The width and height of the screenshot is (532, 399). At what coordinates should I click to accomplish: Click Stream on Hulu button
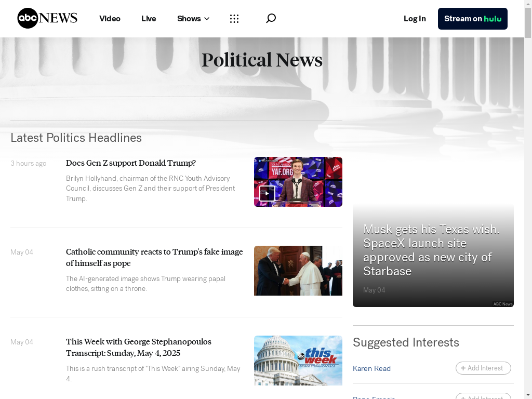[473, 19]
